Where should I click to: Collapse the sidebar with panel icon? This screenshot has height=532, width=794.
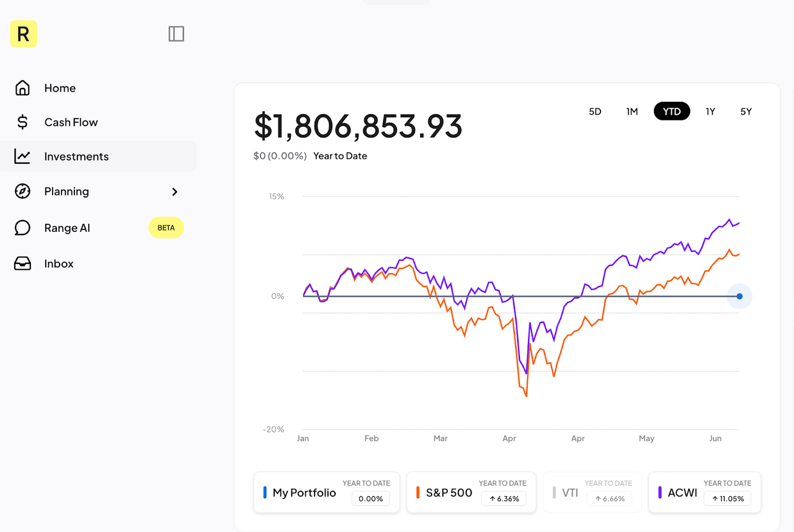[x=176, y=33]
